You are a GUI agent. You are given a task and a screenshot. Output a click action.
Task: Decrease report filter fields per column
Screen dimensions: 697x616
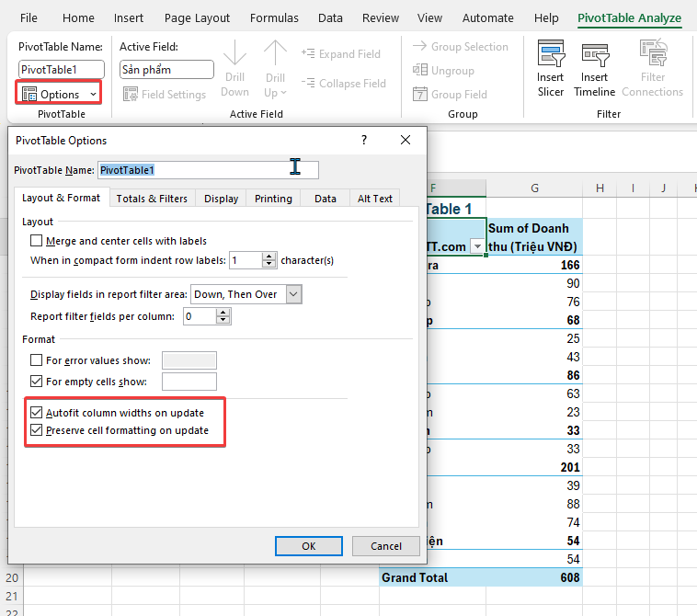coord(223,320)
